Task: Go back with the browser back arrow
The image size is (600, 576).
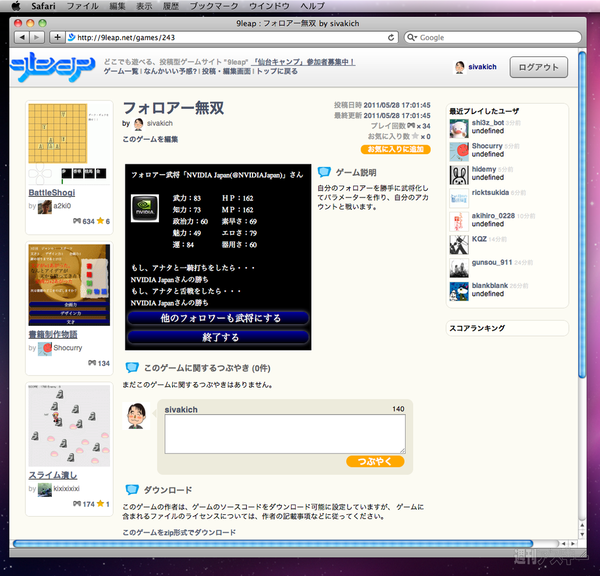Action: tap(22, 38)
